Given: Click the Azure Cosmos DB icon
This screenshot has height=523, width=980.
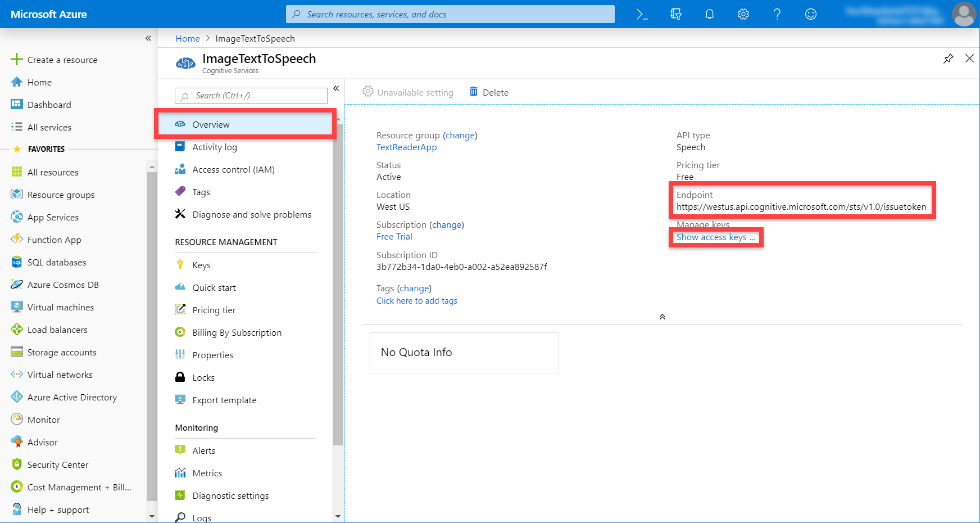Looking at the screenshot, I should pyautogui.click(x=17, y=285).
